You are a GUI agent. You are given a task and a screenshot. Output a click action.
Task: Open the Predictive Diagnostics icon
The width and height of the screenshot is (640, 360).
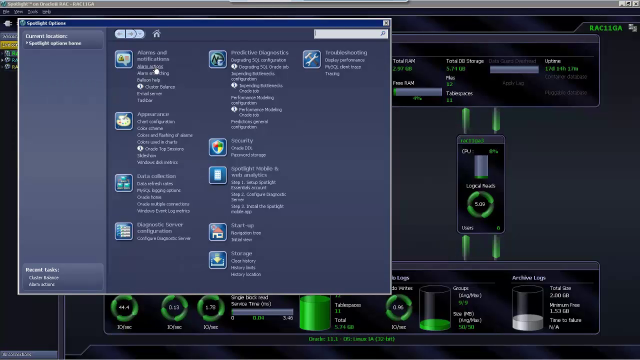click(218, 59)
